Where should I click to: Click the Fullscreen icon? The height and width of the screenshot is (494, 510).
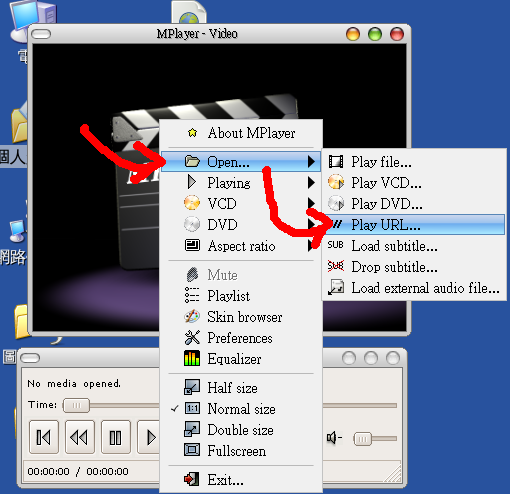(192, 450)
